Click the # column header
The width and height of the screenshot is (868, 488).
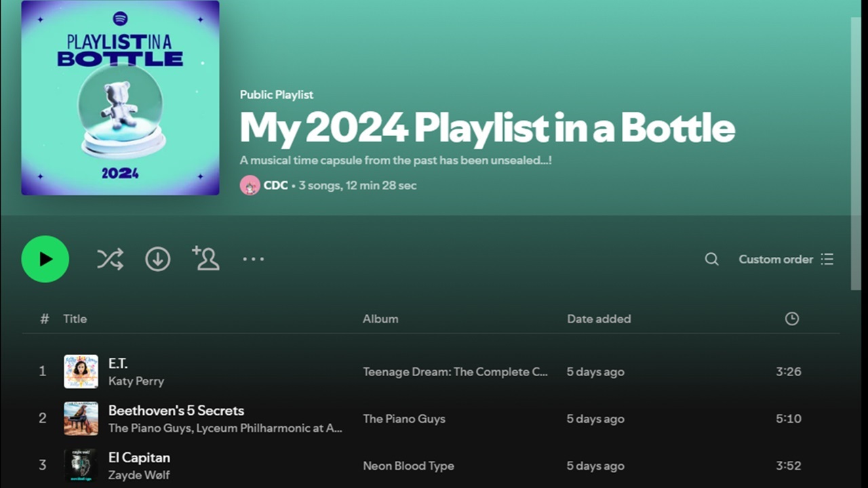click(44, 319)
